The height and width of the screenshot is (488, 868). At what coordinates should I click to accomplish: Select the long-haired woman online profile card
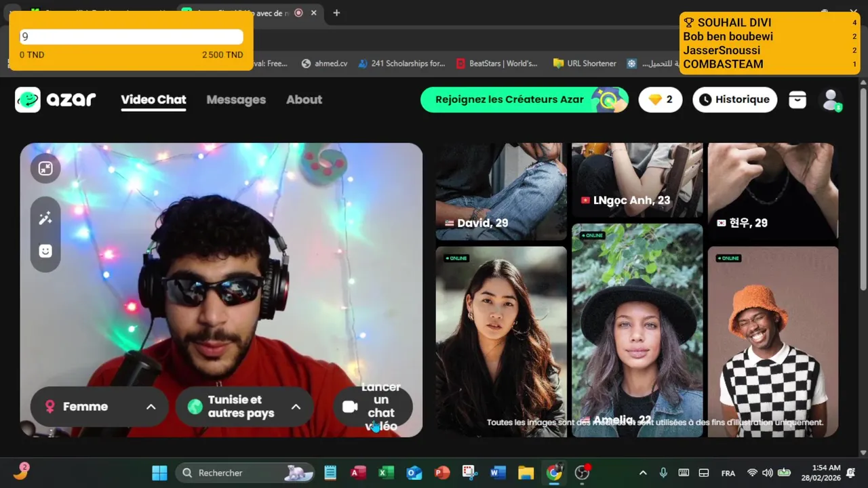(501, 342)
